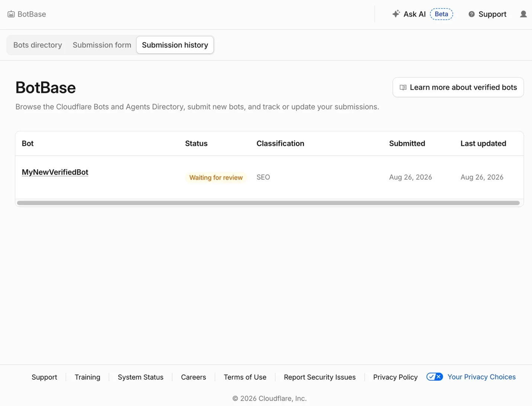Click the Support question mark icon

[x=471, y=14]
